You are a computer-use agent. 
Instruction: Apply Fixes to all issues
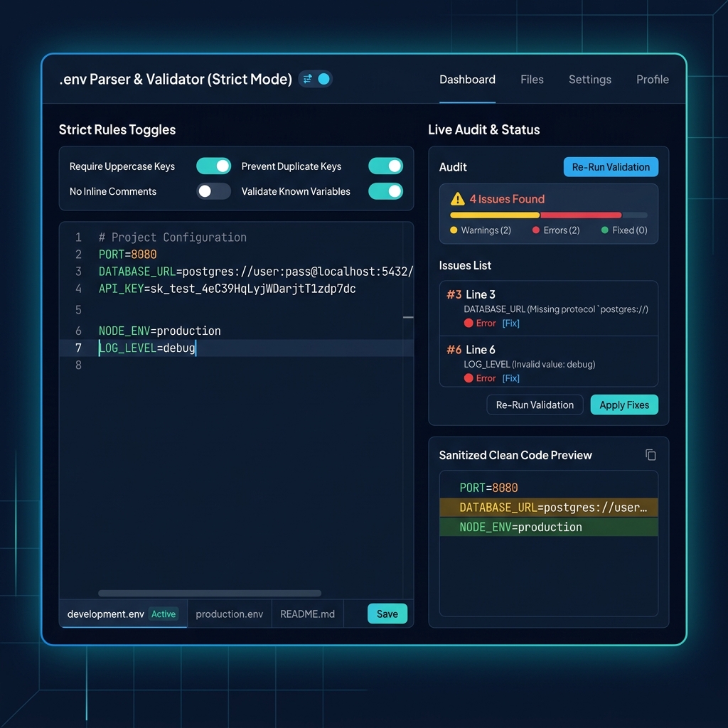[x=624, y=405]
